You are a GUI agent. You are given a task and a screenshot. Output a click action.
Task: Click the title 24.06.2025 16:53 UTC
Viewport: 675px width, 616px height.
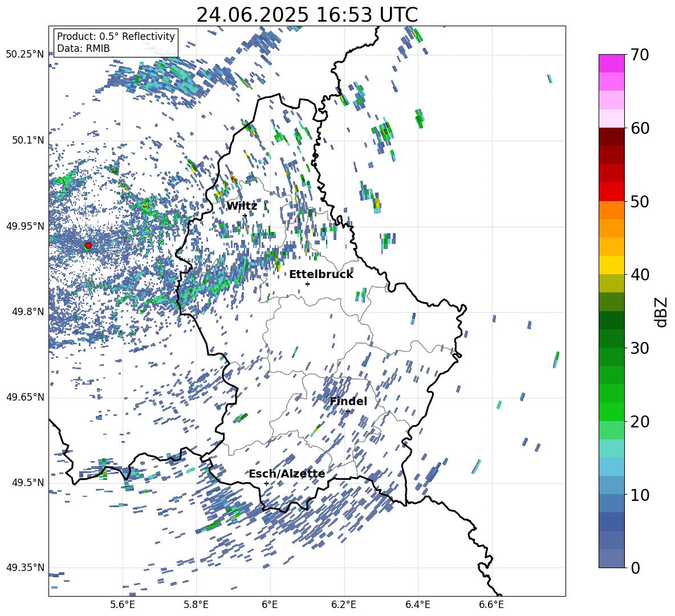point(307,15)
